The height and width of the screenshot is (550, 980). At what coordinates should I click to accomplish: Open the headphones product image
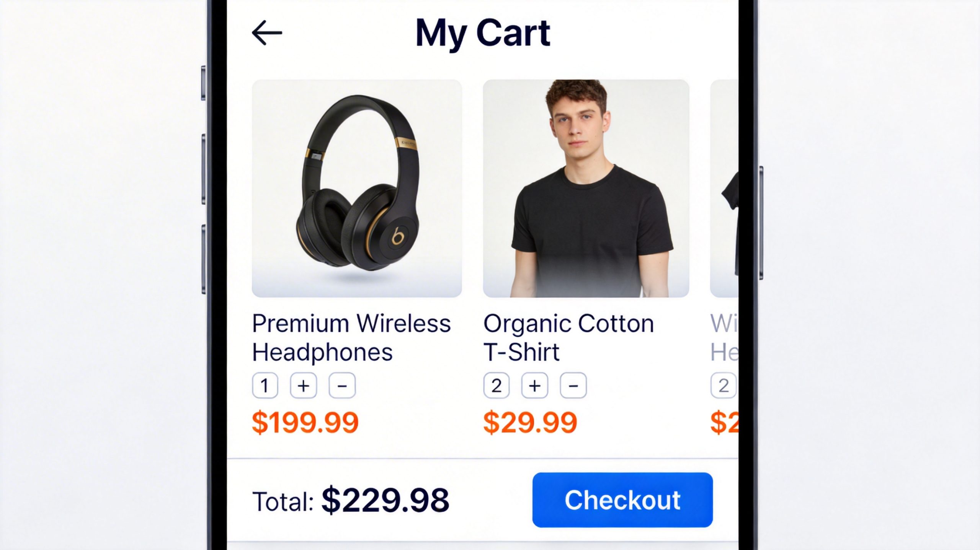(x=357, y=188)
